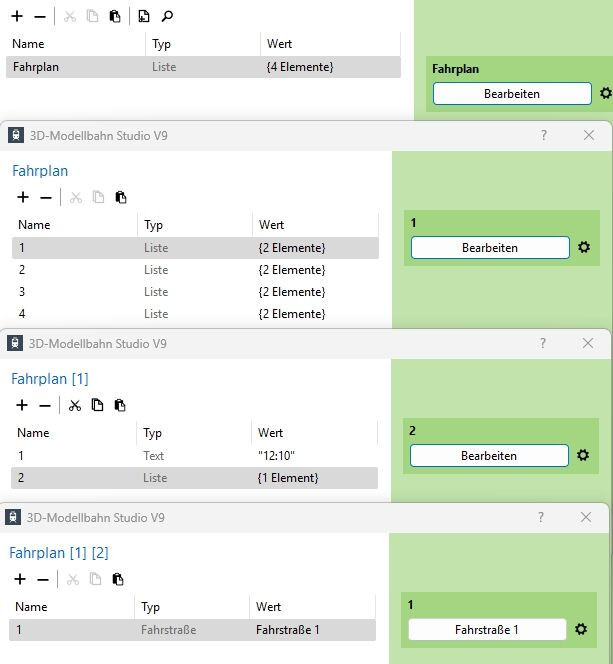Click Bearbeiten button under the top Fahrplan label
The image size is (613, 664).
[x=512, y=94]
